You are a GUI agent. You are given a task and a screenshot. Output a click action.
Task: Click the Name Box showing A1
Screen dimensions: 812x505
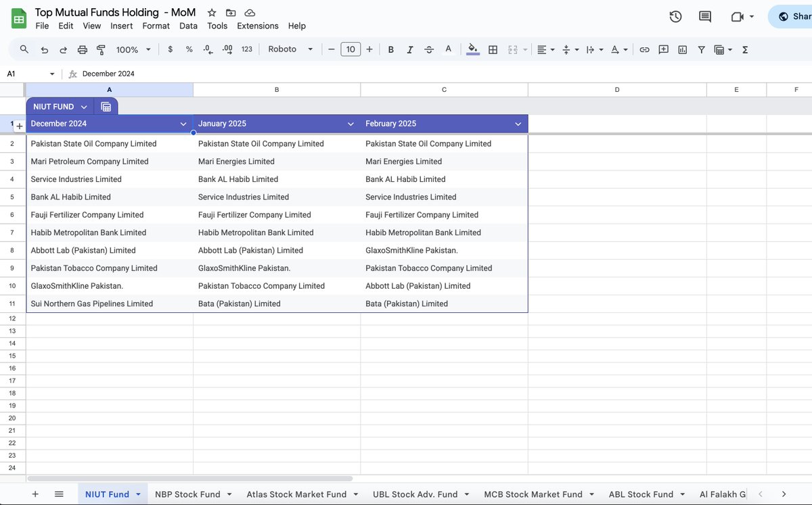pos(30,74)
